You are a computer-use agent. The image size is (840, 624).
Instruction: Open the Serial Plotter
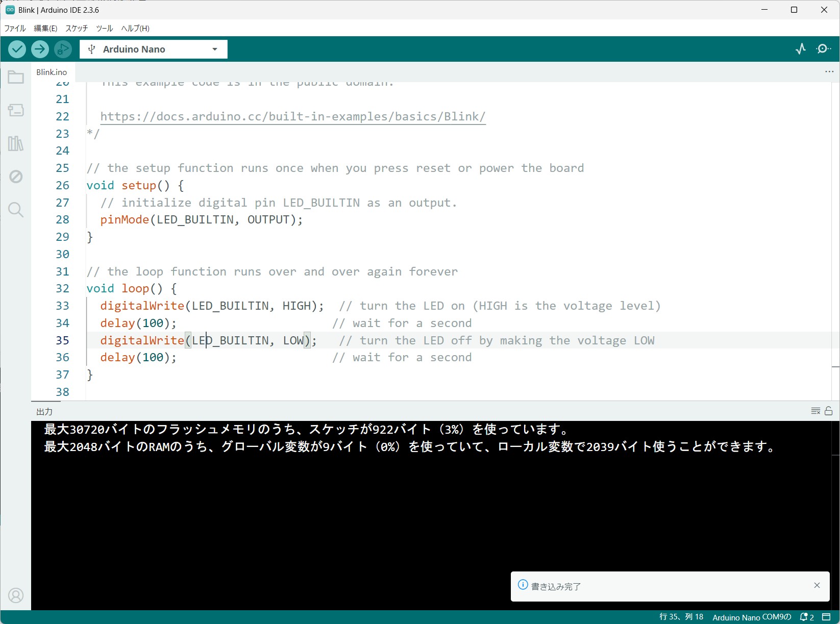point(801,49)
